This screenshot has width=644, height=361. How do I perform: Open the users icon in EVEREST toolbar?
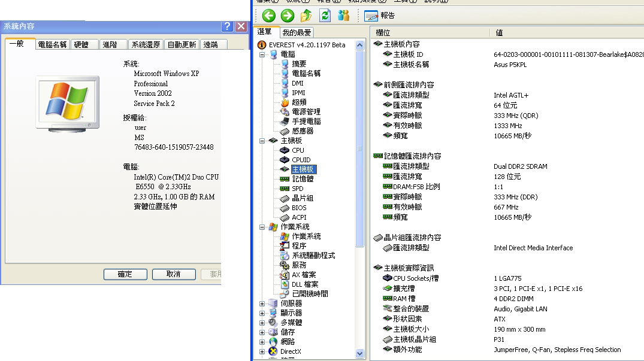(x=343, y=16)
